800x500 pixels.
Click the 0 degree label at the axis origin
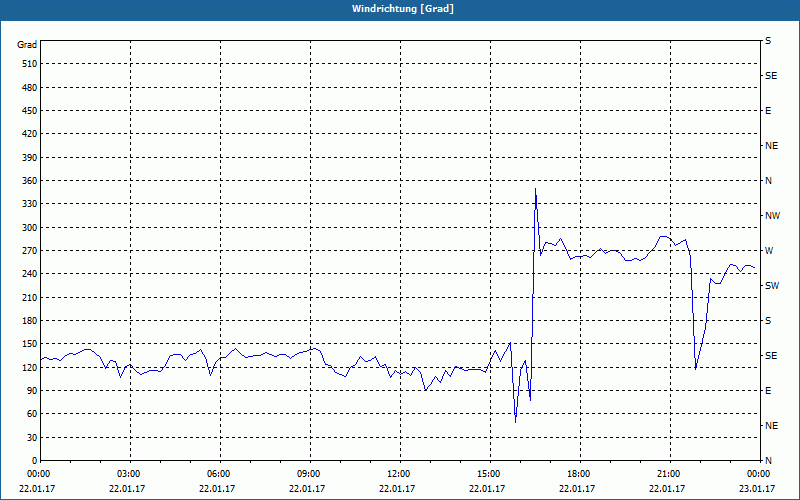34,461
